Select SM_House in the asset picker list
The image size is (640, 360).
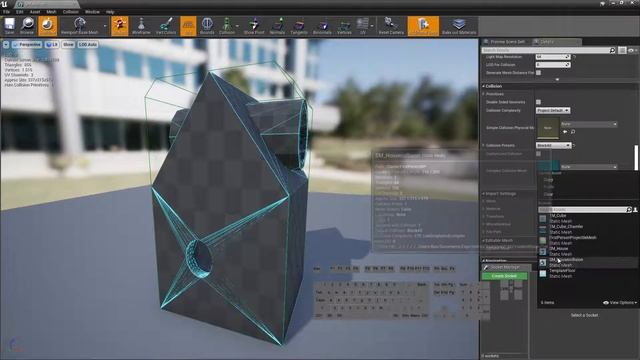pos(587,251)
